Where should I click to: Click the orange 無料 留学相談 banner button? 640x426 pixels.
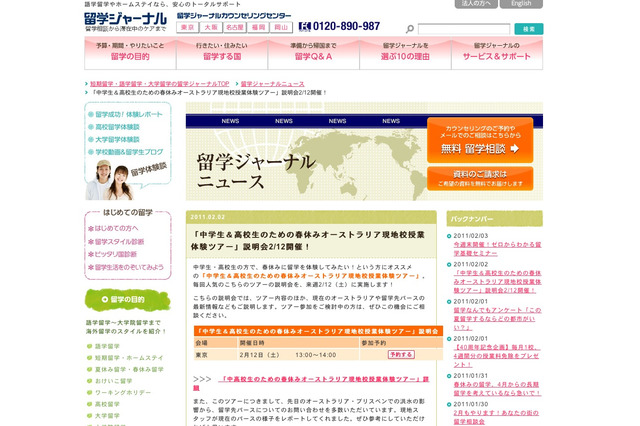(x=480, y=140)
